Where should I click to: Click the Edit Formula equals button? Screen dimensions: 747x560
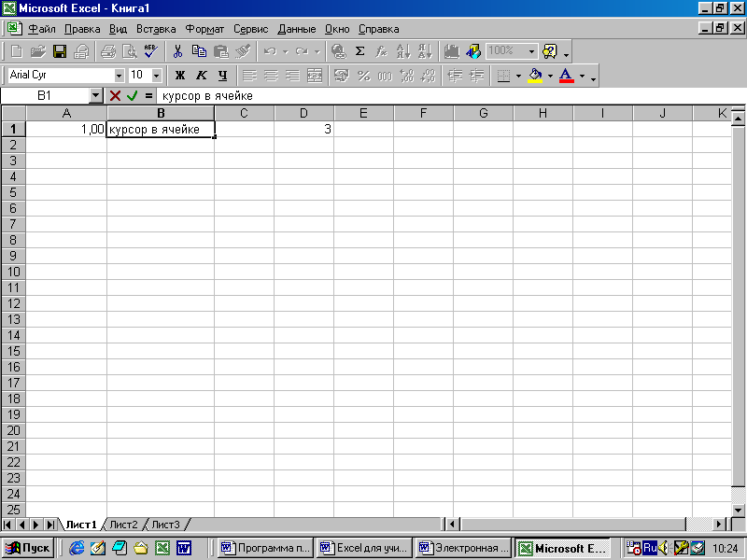coord(148,96)
